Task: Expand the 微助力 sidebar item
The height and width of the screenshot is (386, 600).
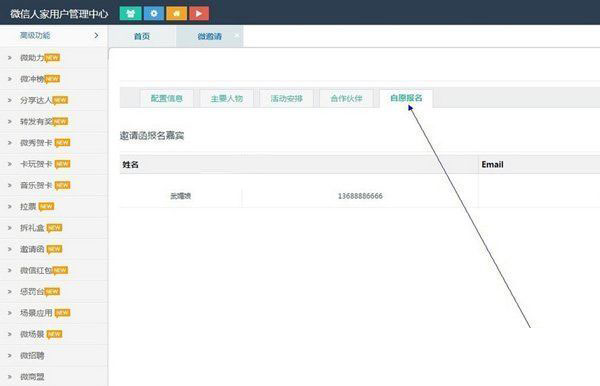Action: [54, 58]
